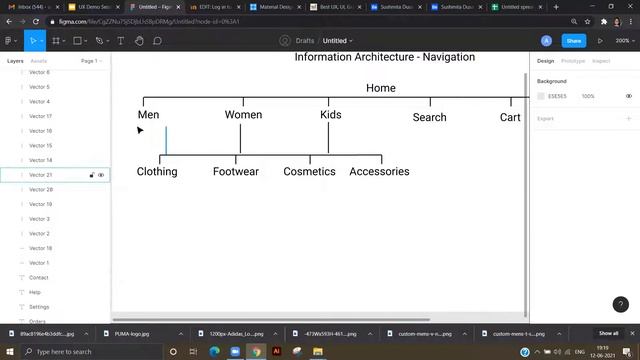Open the Page 1 dropdown

[91, 61]
